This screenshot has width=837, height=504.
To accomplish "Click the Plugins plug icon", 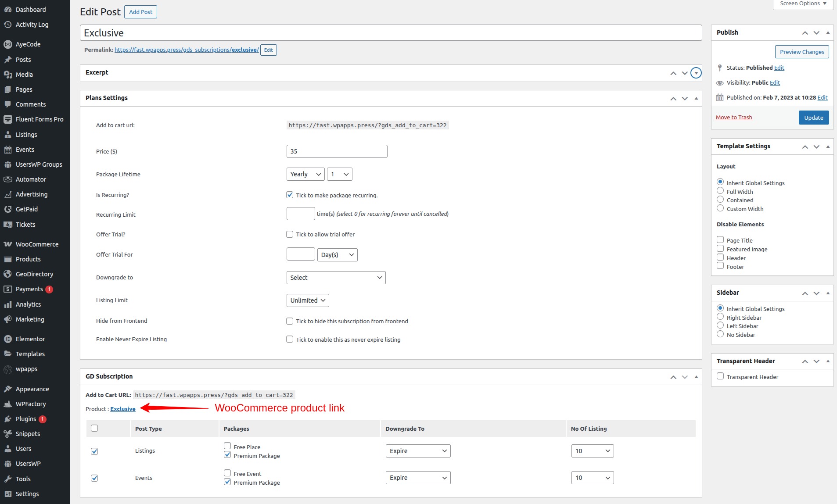I will (7, 419).
